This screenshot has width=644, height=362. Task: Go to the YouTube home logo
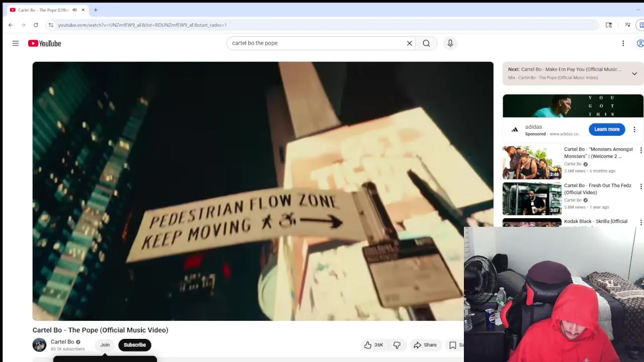click(44, 43)
